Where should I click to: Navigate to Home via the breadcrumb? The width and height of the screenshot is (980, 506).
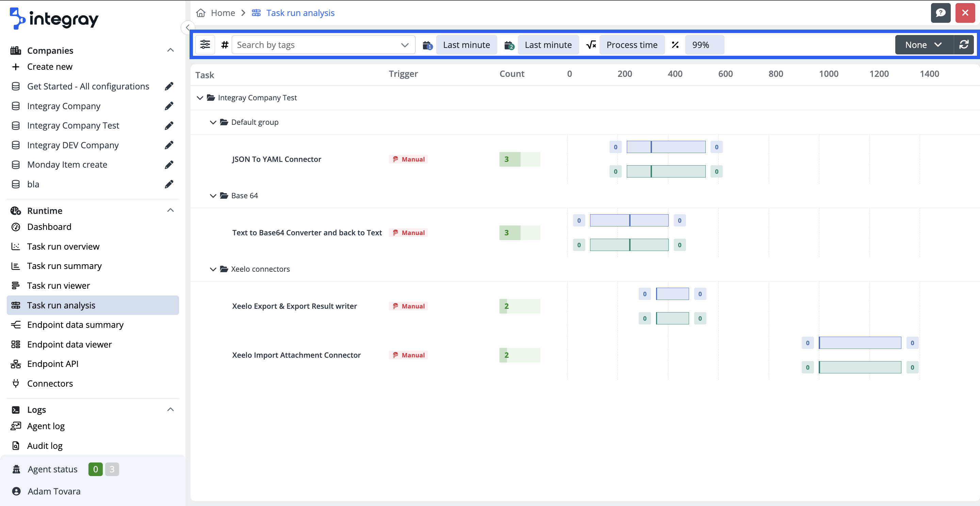coord(223,13)
